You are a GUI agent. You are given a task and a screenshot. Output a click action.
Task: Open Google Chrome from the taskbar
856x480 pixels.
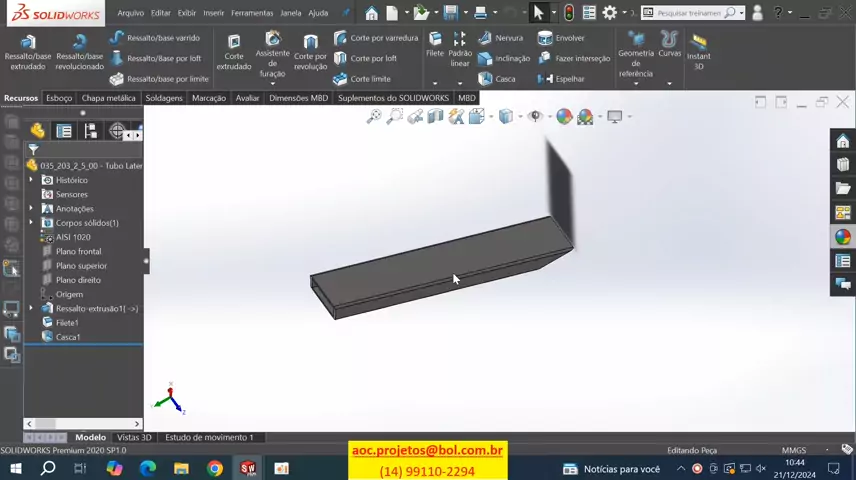tap(214, 468)
